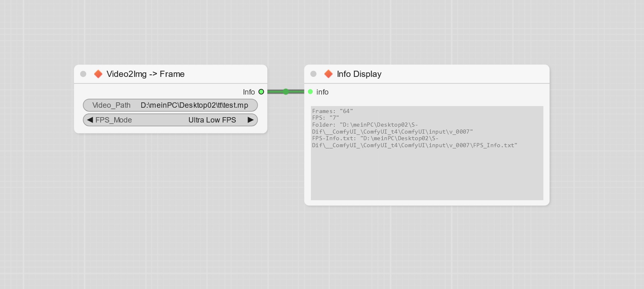644x289 pixels.
Task: Click the Info output port on Video2Img node
Action: 261,92
